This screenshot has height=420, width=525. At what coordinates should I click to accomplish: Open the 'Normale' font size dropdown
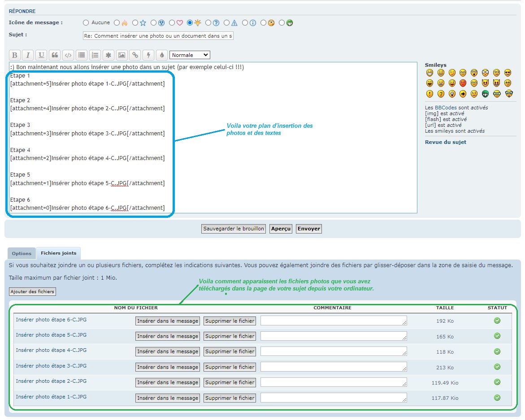[x=190, y=55]
